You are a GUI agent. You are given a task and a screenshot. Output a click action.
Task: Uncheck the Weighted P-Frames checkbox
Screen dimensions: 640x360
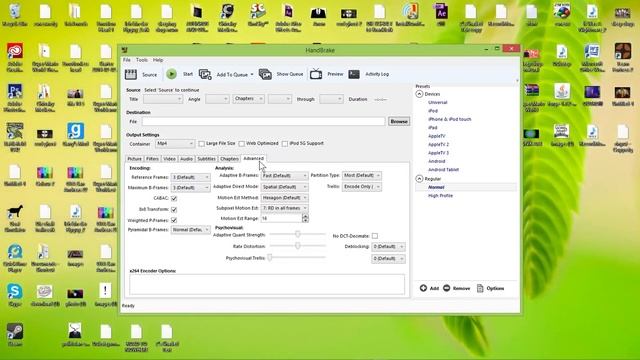click(174, 220)
